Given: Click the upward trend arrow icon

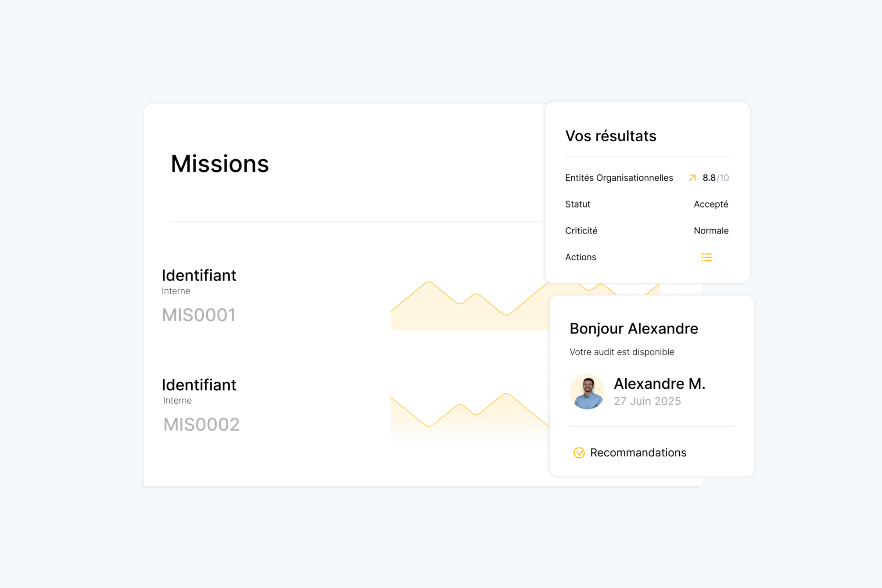Looking at the screenshot, I should pyautogui.click(x=692, y=178).
